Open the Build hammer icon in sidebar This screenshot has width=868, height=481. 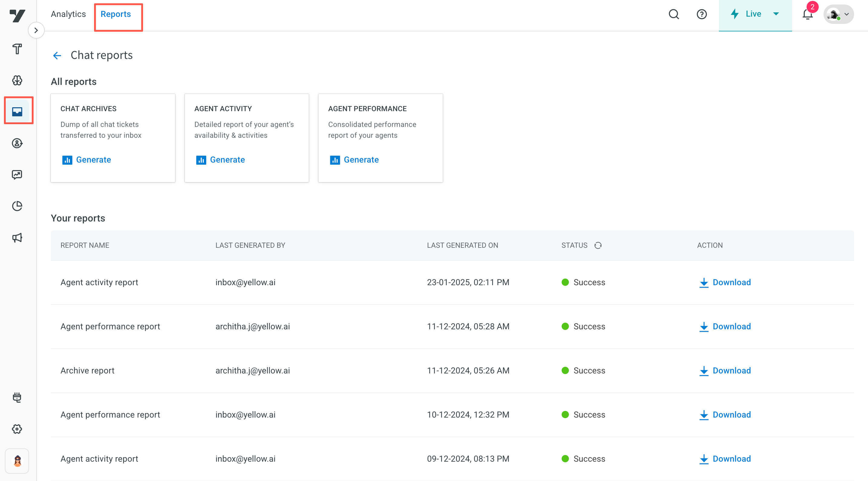[17, 49]
